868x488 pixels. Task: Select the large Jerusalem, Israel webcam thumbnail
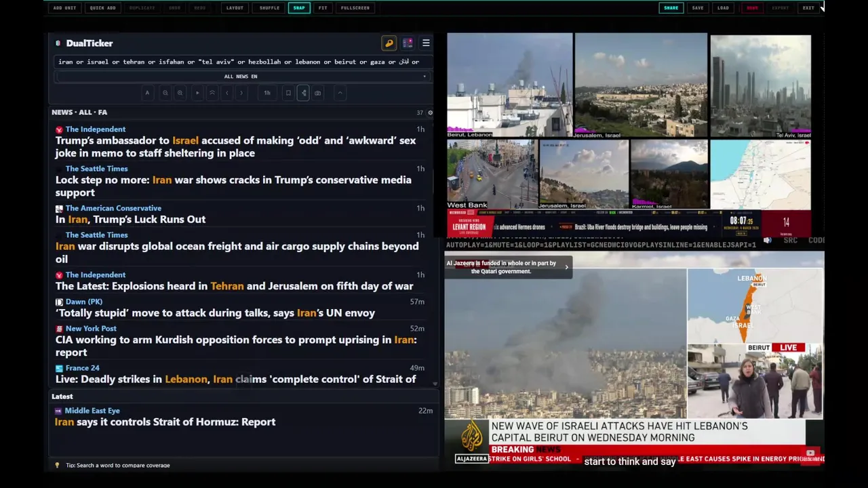641,85
